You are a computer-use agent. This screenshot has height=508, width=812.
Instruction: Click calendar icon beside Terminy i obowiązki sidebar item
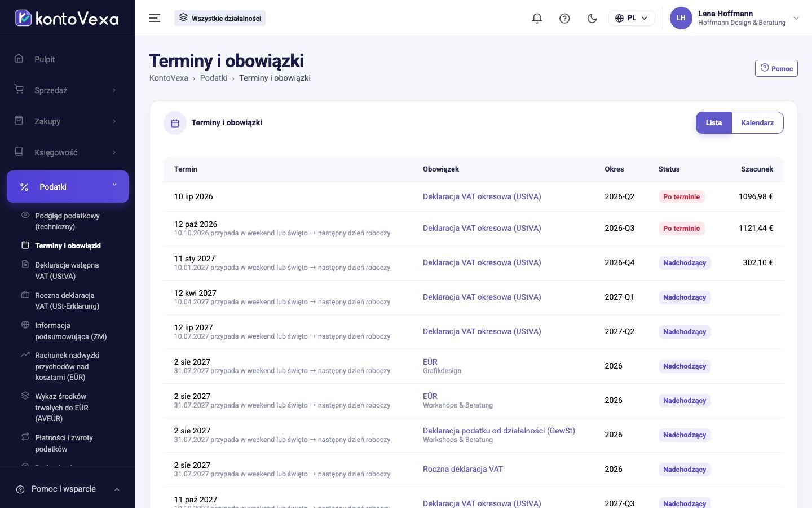point(25,245)
